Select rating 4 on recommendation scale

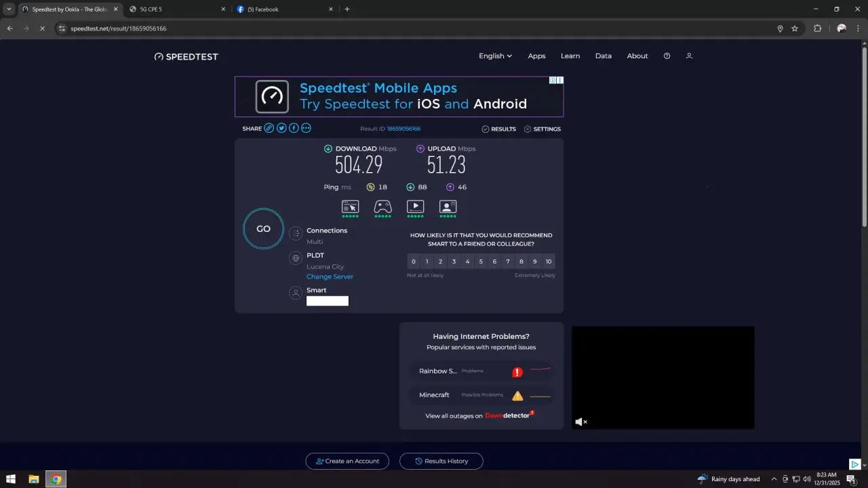pyautogui.click(x=467, y=262)
